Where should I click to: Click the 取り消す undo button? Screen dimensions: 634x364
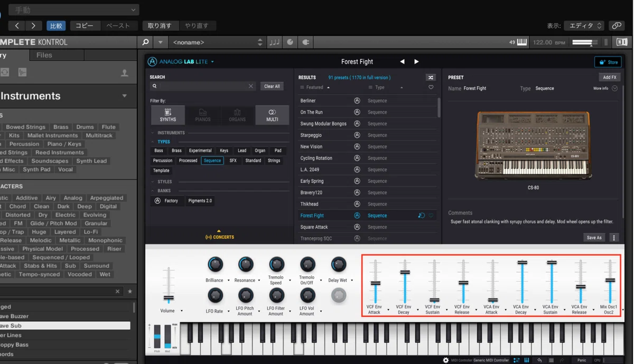(160, 25)
